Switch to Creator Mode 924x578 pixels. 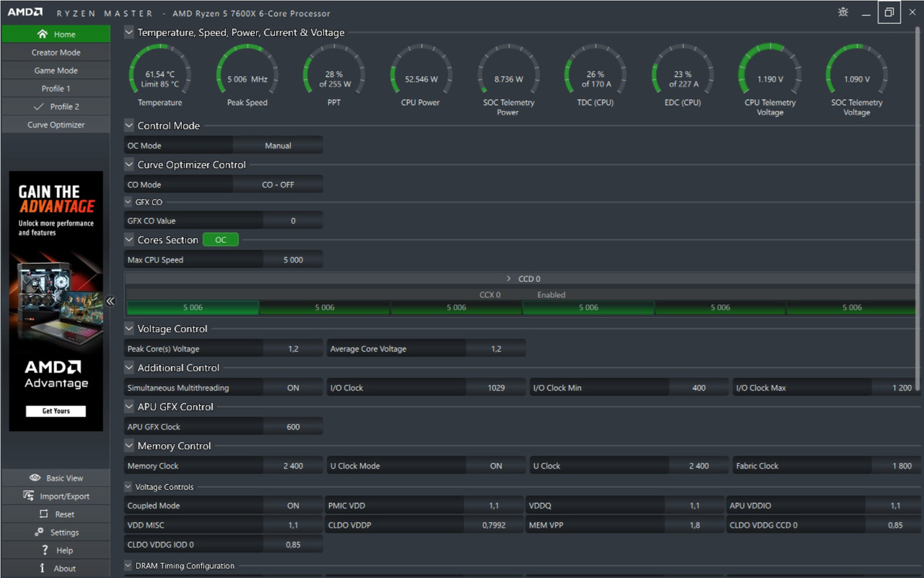[x=56, y=52]
